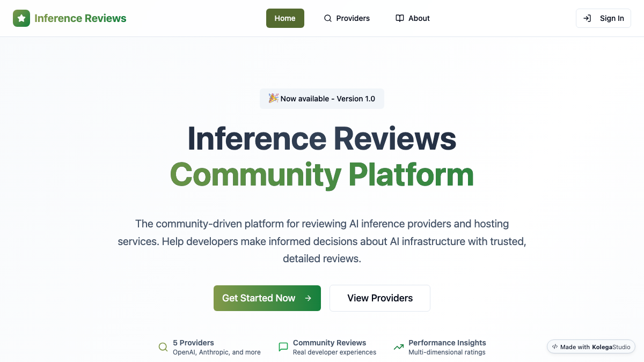Click Get Started Now button
The image size is (644, 362).
(267, 298)
